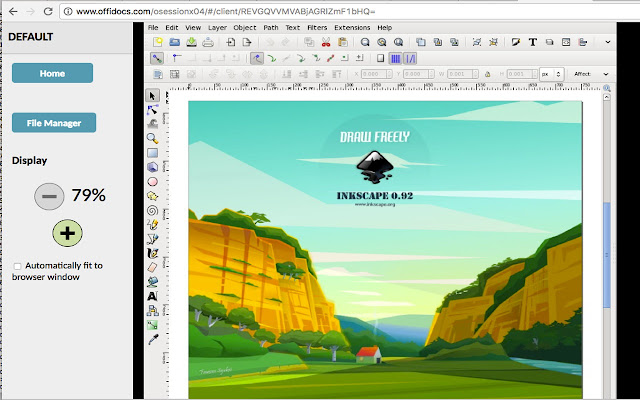Activate the Text tool letter A
The width and height of the screenshot is (640, 400).
(x=152, y=296)
